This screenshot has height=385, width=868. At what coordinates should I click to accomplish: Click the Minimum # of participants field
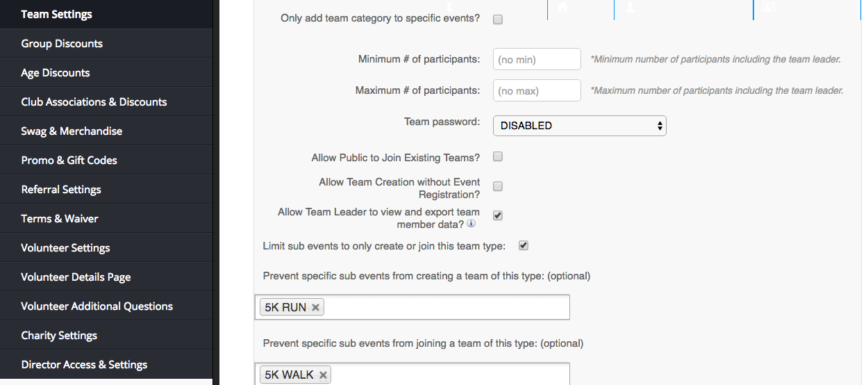pos(537,59)
